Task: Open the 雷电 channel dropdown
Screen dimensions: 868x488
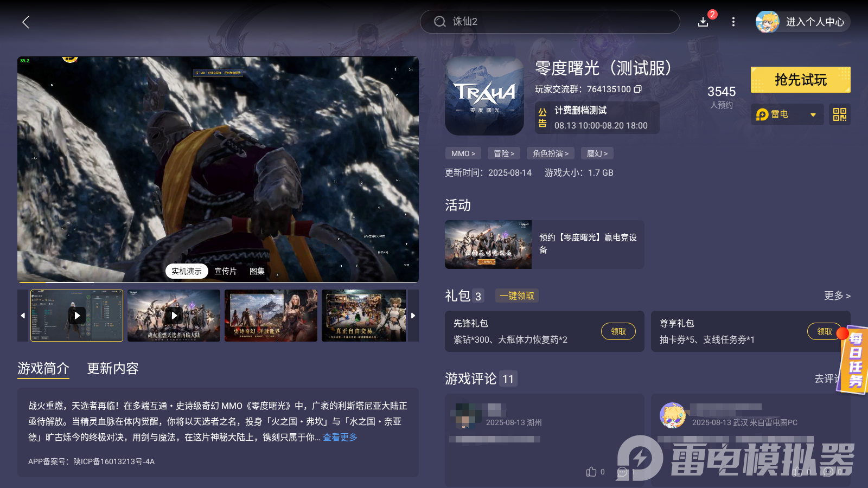Action: (x=787, y=114)
